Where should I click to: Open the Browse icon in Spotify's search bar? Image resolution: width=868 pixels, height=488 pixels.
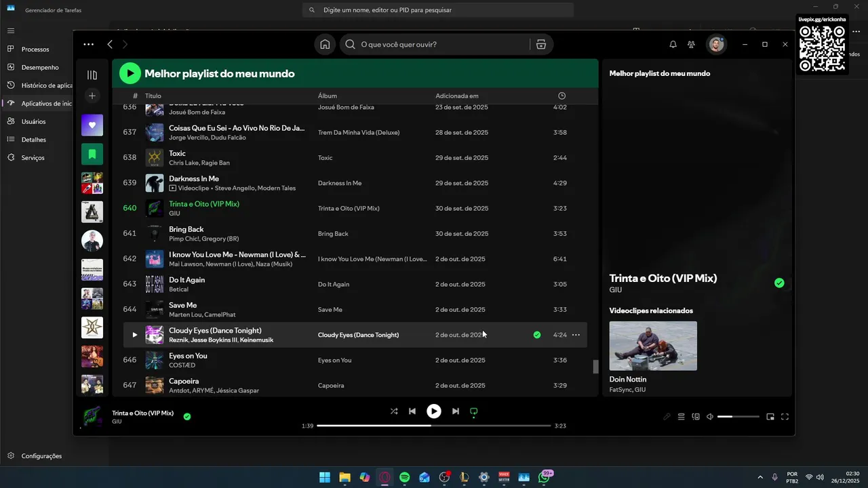(x=540, y=45)
